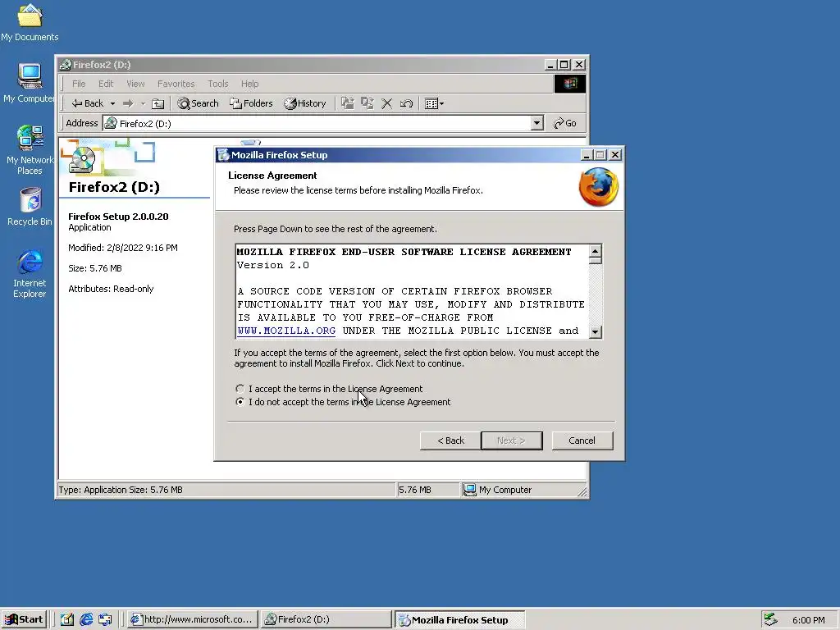Open My Documents desktop icon
The width and height of the screenshot is (840, 630).
pyautogui.click(x=30, y=22)
